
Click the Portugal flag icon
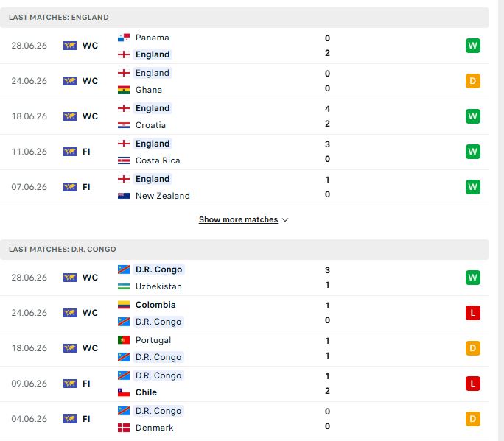(x=124, y=340)
